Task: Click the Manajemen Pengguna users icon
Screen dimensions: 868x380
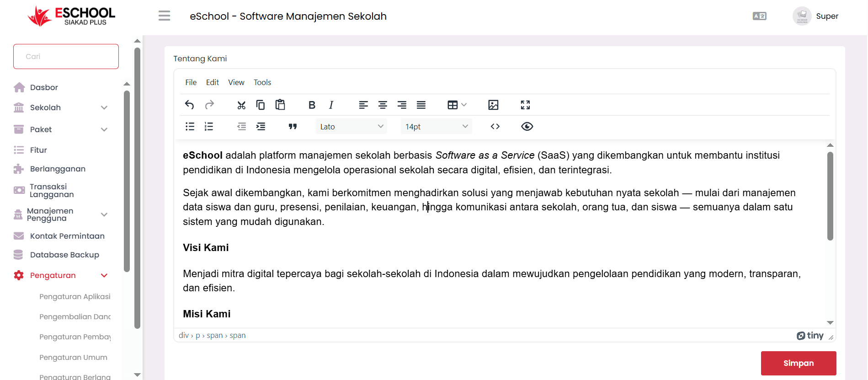Action: tap(18, 214)
